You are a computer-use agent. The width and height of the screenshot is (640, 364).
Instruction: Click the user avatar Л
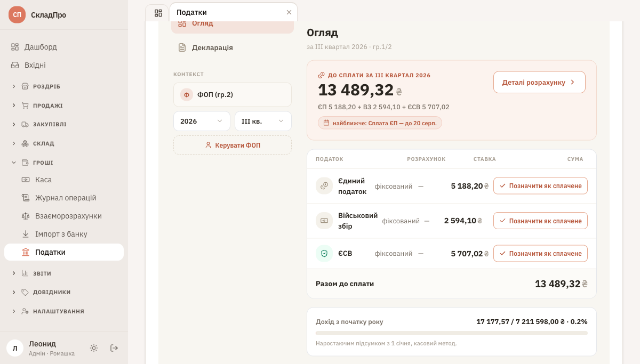point(15,348)
